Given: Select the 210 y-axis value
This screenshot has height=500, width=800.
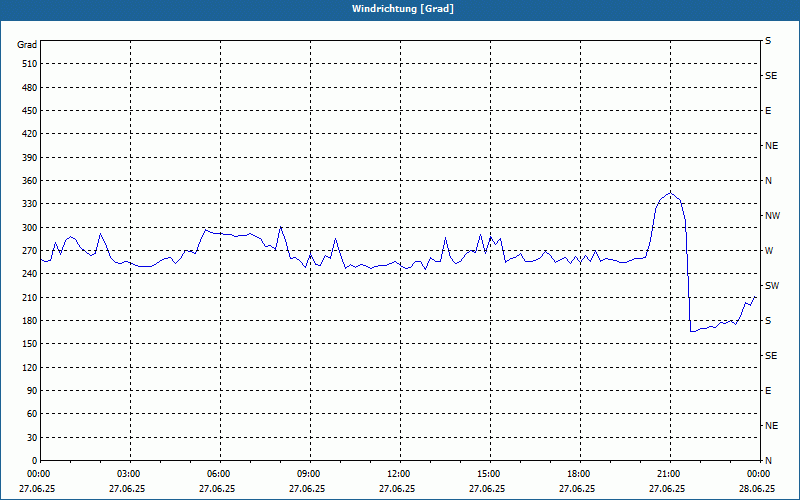Looking at the screenshot, I should click(x=30, y=297).
